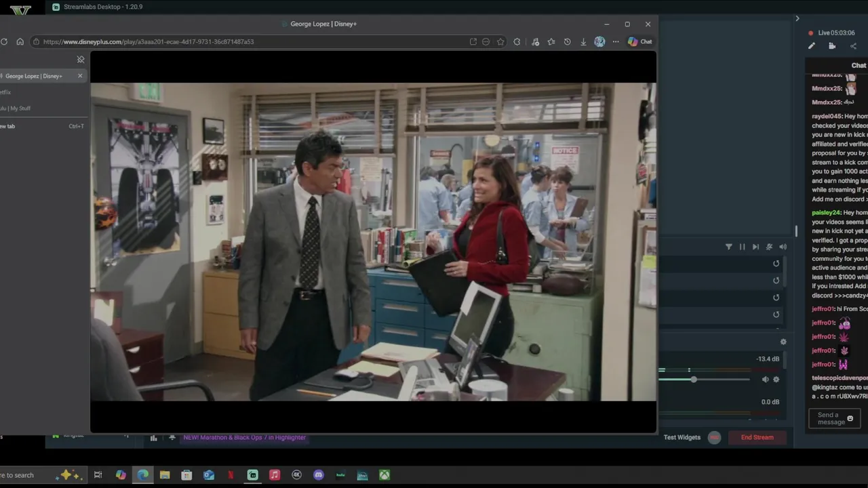Click the Test Widgets button
This screenshot has width=868, height=488.
[682, 437]
